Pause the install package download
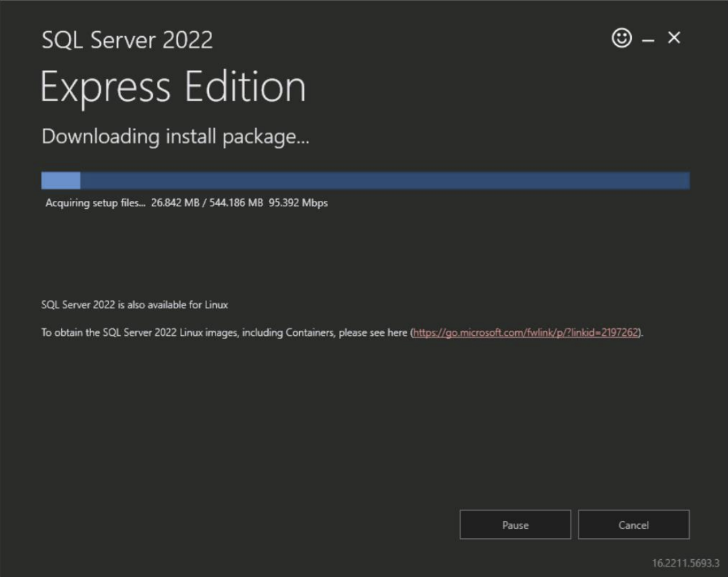 coord(515,524)
